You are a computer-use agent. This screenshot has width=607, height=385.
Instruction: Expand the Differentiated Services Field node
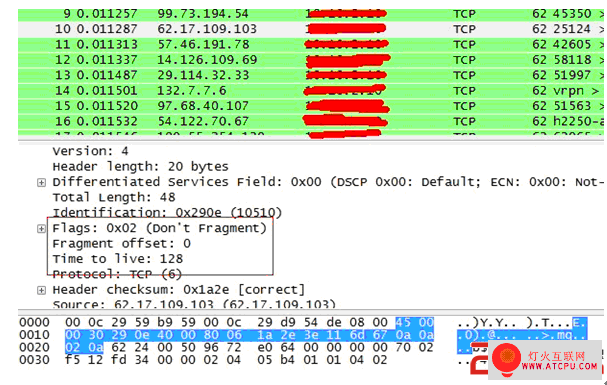pos(41,182)
